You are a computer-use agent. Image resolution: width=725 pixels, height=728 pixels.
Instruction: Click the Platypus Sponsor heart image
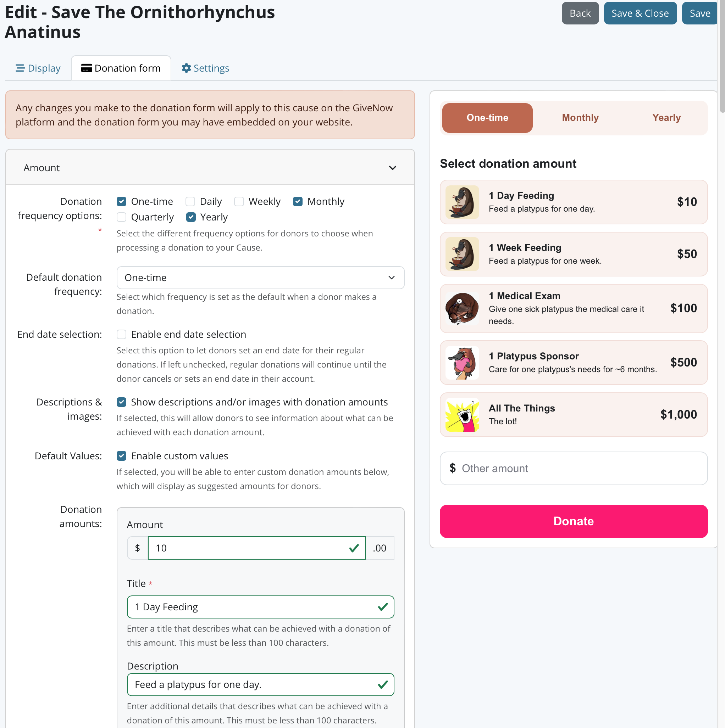click(462, 363)
